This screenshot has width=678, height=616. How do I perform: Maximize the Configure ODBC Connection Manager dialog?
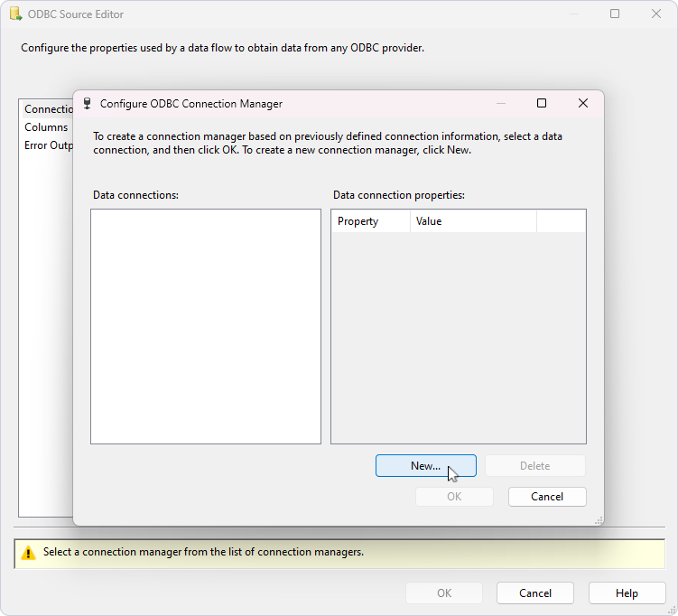[x=542, y=104]
